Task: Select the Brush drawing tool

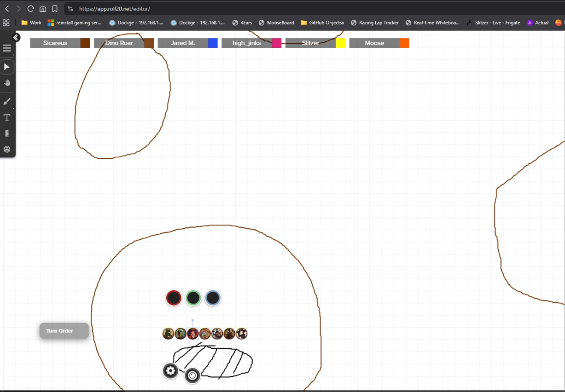Action: click(x=7, y=102)
